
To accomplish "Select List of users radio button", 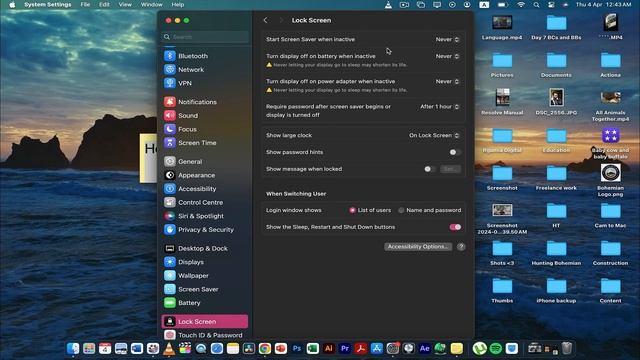I will [352, 210].
